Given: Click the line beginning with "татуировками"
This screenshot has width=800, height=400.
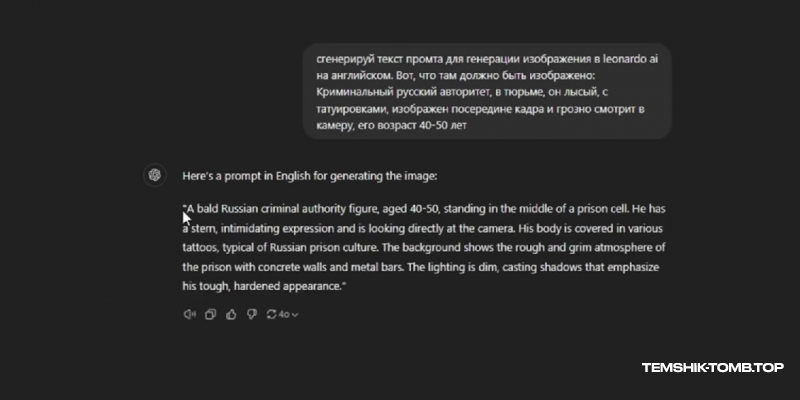Looking at the screenshot, I should 481,109.
